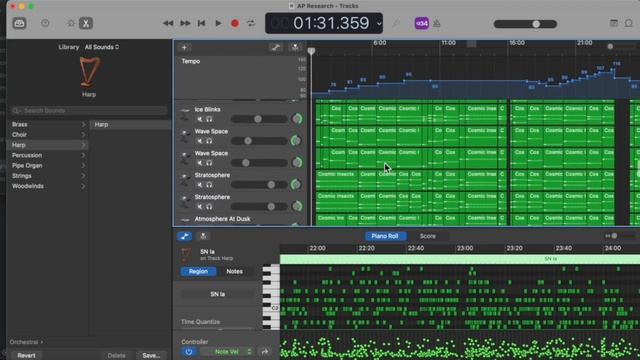This screenshot has height=360, width=640.
Task: Toggle the Library panel button
Action: point(19,23)
